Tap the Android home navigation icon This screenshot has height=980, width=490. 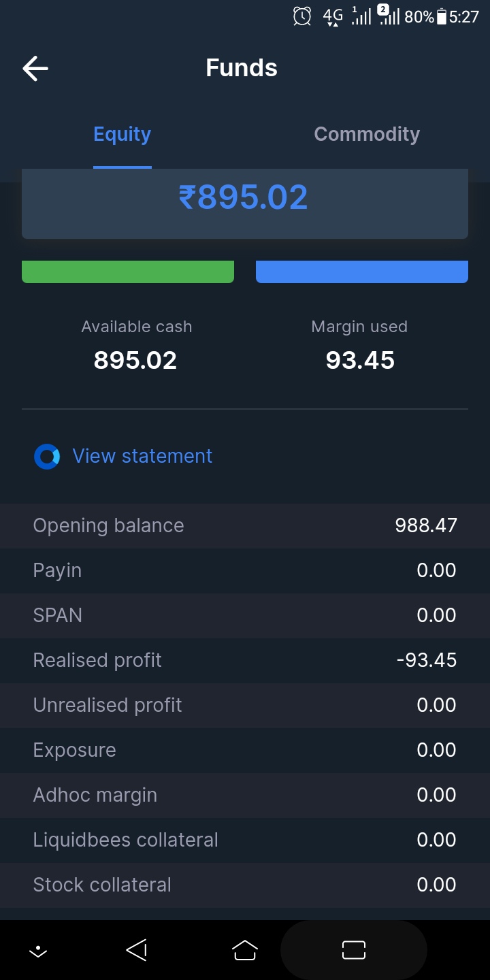pos(245,950)
